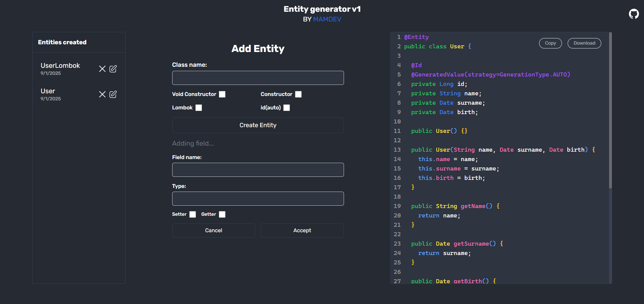The width and height of the screenshot is (644, 304).
Task: Check the Getter checkbox
Action: (x=222, y=214)
